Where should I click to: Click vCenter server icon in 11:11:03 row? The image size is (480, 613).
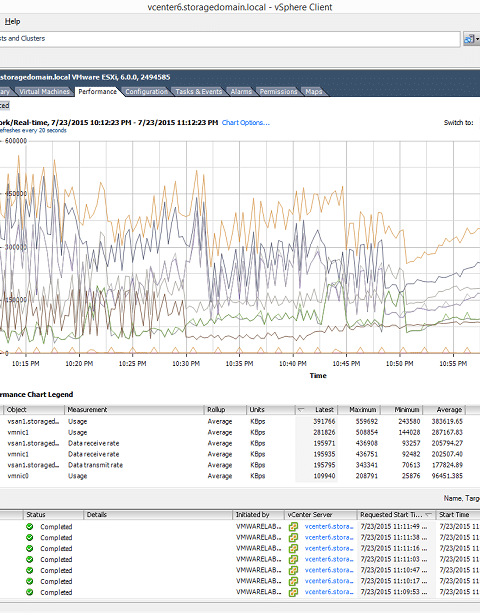pyautogui.click(x=293, y=559)
